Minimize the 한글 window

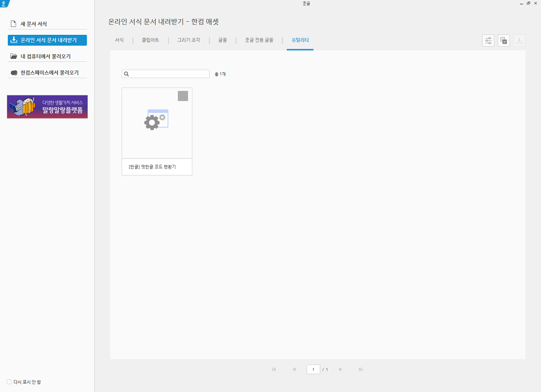coord(521,4)
